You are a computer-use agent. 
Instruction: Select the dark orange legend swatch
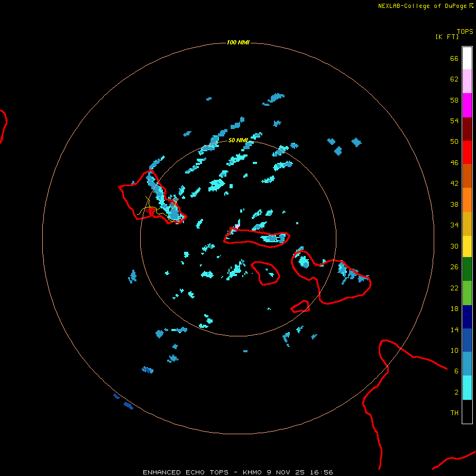[467, 176]
